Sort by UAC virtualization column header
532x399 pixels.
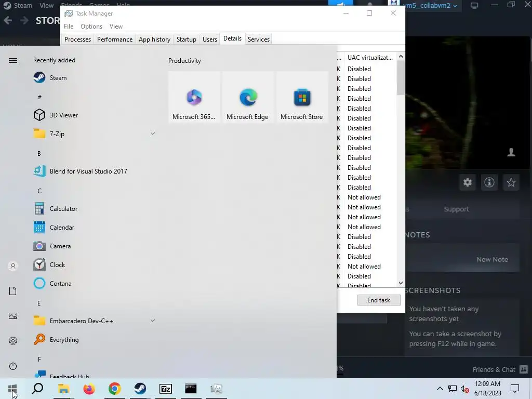[x=370, y=57]
